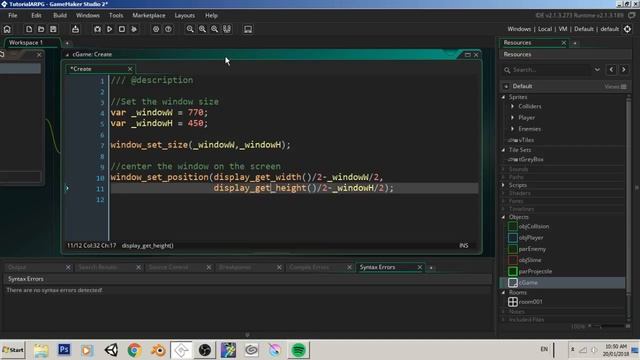Collapse the Tile Sets folder
The image size is (640, 360).
(x=503, y=150)
